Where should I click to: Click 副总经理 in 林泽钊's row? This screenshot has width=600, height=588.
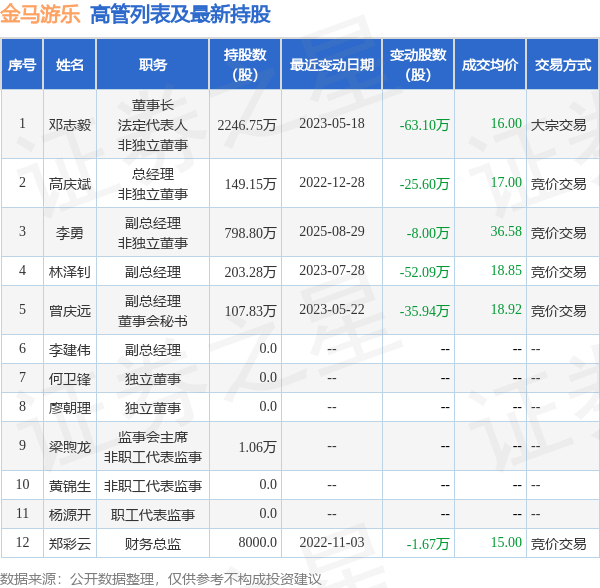(x=153, y=272)
